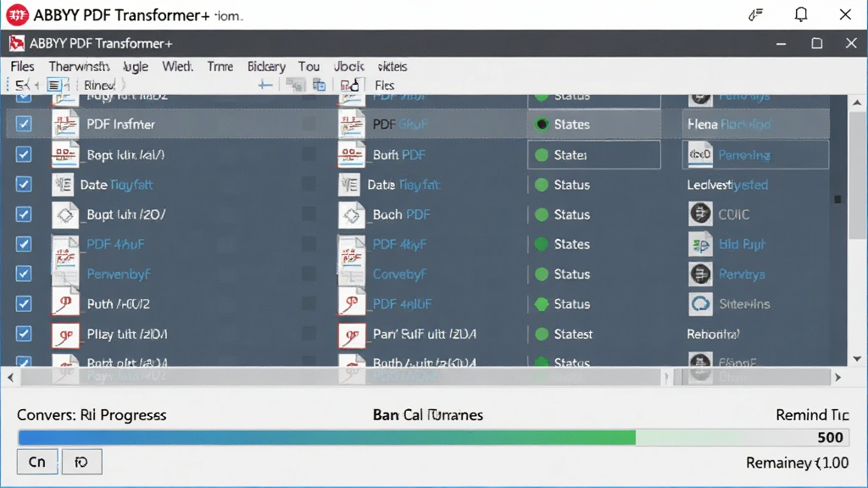Image resolution: width=868 pixels, height=488 pixels.
Task: Toggle checkbox for Bopt ldix row
Action: [x=23, y=154]
